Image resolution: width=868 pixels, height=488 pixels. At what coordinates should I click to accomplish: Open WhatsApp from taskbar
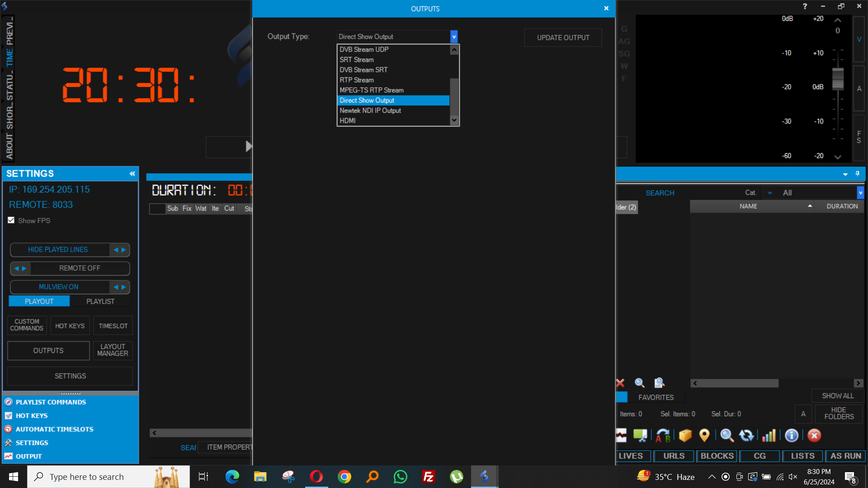[x=401, y=477]
